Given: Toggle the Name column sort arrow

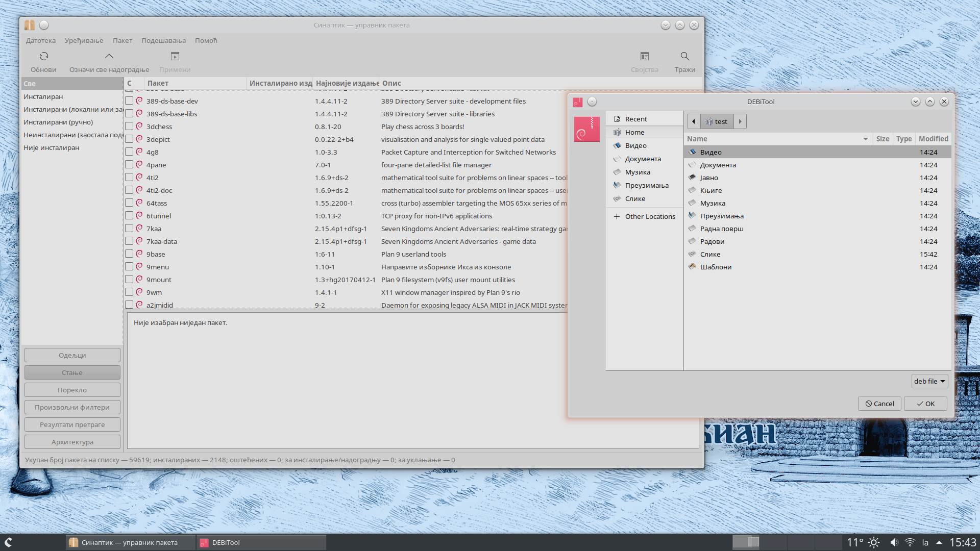Looking at the screenshot, I should tap(865, 138).
